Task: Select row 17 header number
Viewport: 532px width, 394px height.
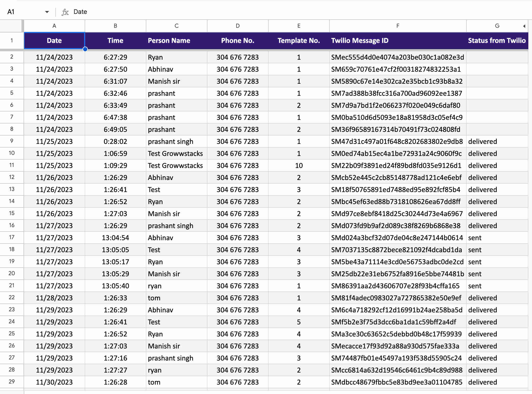Action: pos(12,238)
